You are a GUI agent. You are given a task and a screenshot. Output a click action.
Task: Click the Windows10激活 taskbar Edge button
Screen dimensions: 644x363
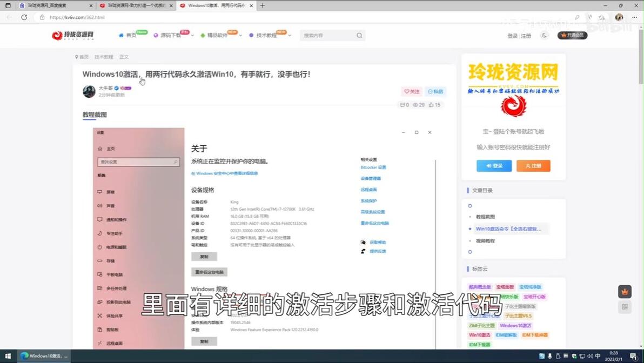pyautogui.click(x=44, y=356)
